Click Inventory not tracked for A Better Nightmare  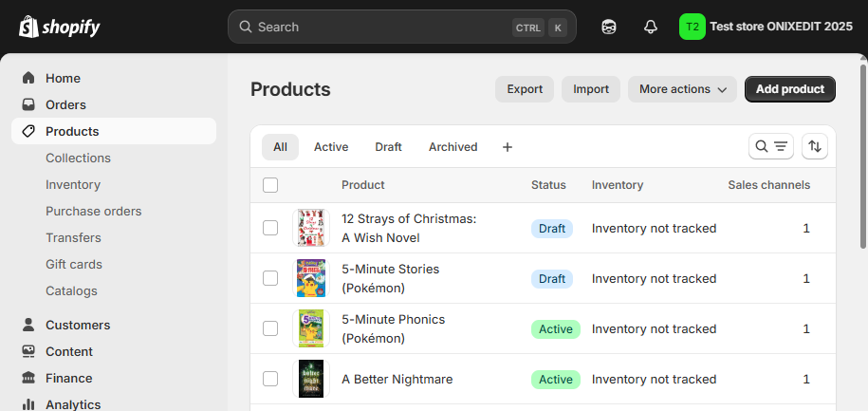click(x=654, y=380)
